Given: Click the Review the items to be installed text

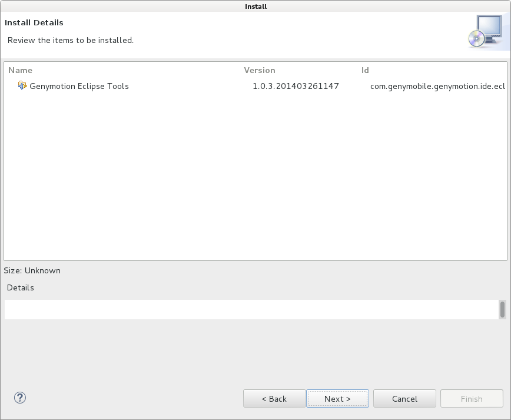Looking at the screenshot, I should click(x=71, y=40).
